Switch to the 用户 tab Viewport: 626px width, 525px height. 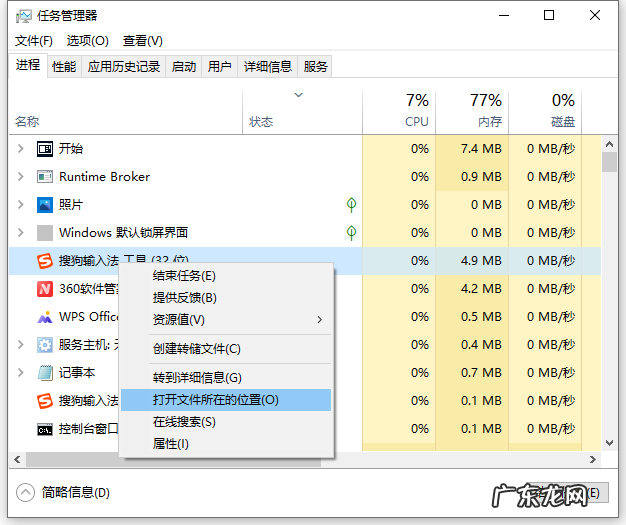[x=220, y=66]
